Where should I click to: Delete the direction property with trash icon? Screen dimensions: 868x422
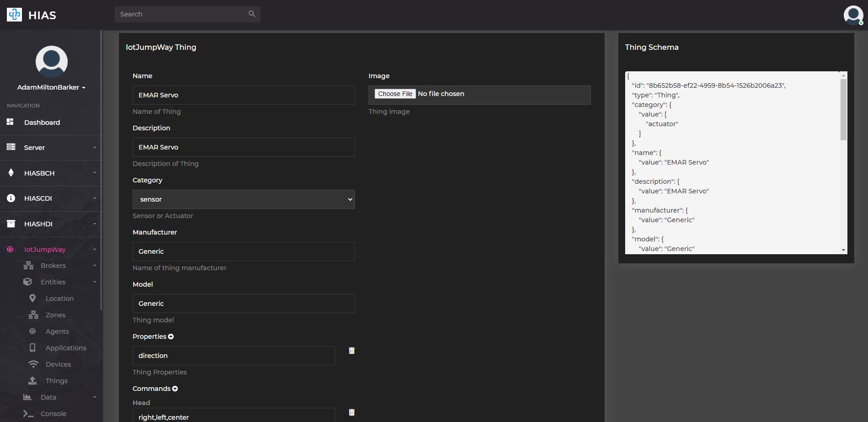(352, 351)
